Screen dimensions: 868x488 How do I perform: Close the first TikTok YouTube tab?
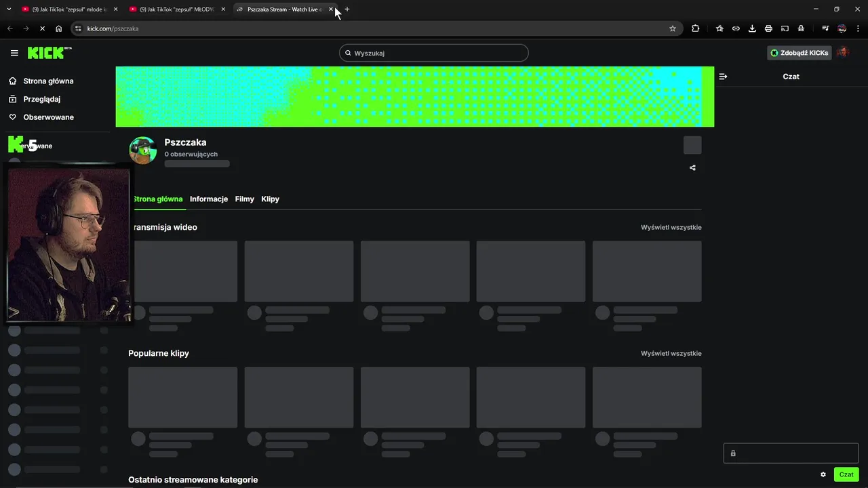coord(116,9)
